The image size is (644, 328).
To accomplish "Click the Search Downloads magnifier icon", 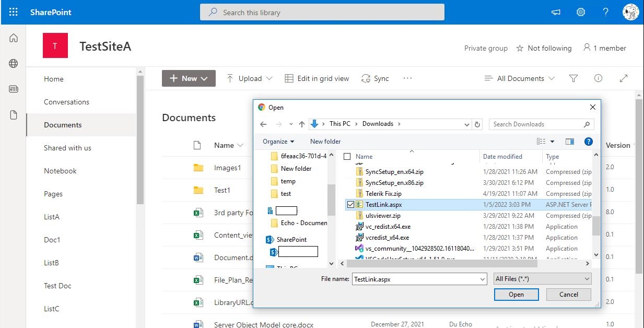I will [x=587, y=124].
